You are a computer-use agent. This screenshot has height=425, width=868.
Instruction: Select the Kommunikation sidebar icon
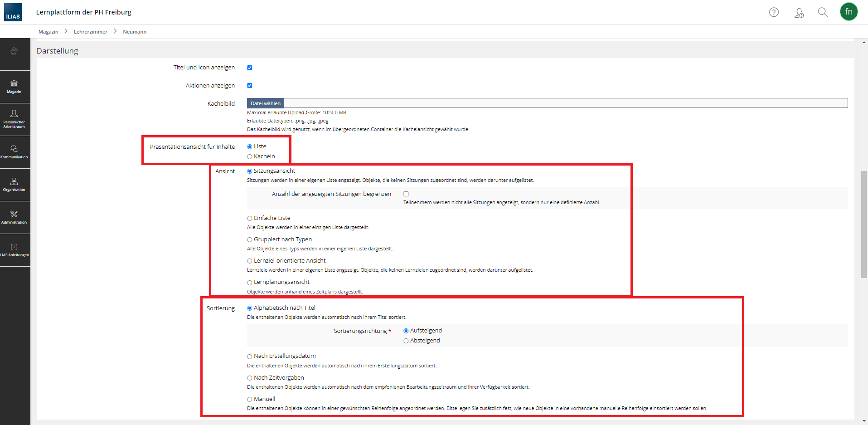[x=14, y=151]
